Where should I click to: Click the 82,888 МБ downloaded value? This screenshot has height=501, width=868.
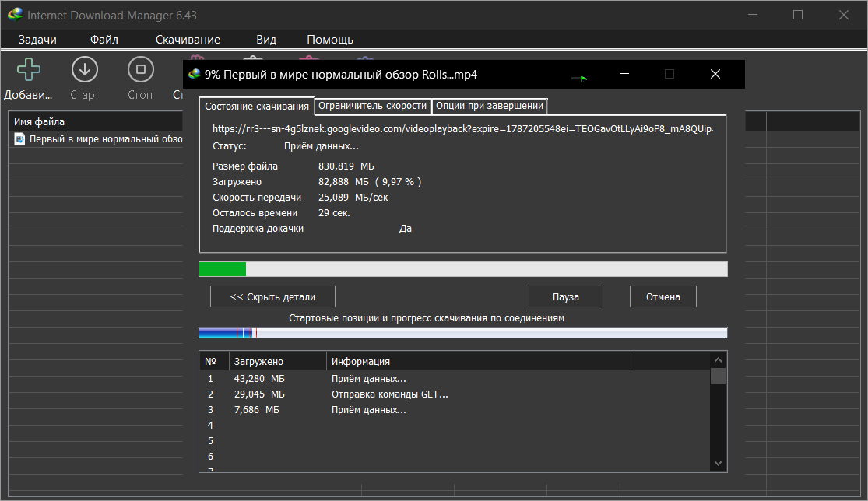point(343,182)
